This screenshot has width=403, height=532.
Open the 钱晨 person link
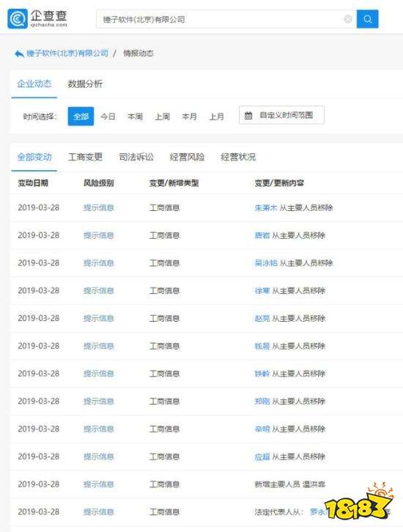click(262, 346)
